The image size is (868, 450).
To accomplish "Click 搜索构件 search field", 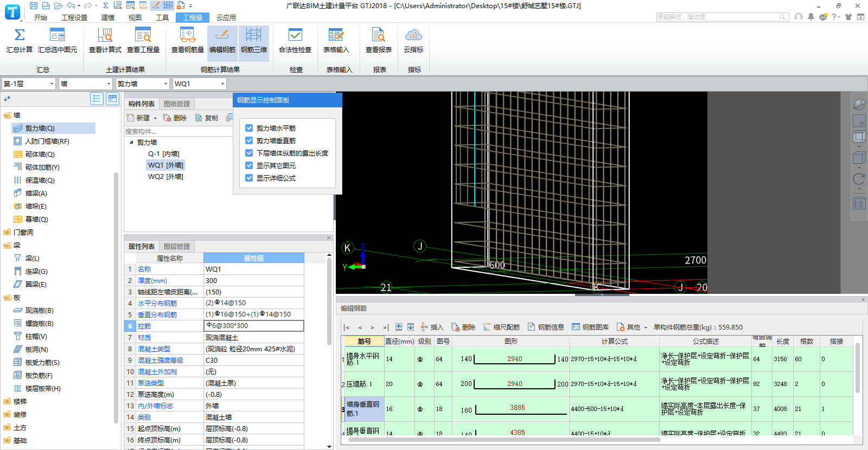I will pyautogui.click(x=178, y=131).
